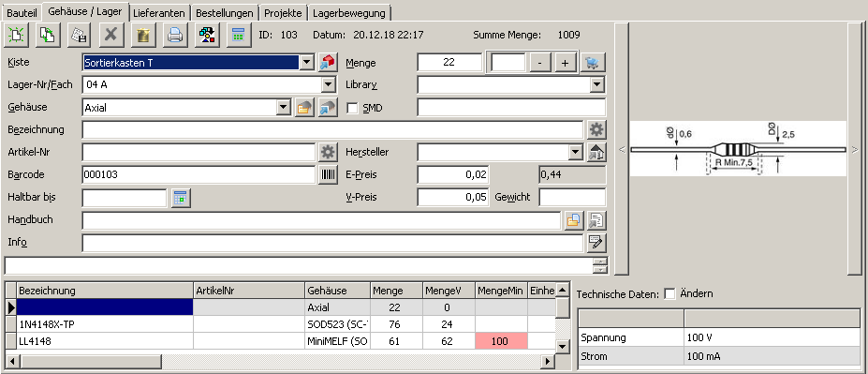
Task: Click the red box icon beside Kiste
Action: [327, 63]
